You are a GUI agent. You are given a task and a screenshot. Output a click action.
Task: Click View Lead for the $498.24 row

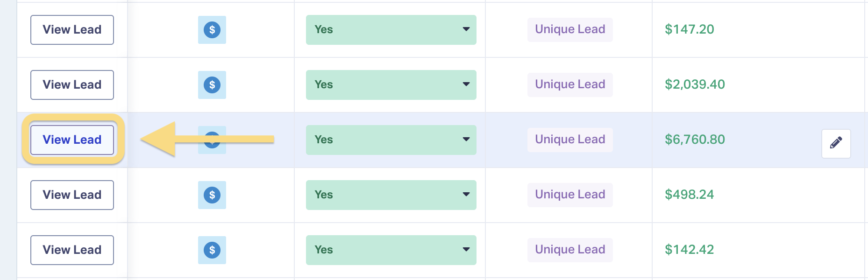click(x=72, y=195)
